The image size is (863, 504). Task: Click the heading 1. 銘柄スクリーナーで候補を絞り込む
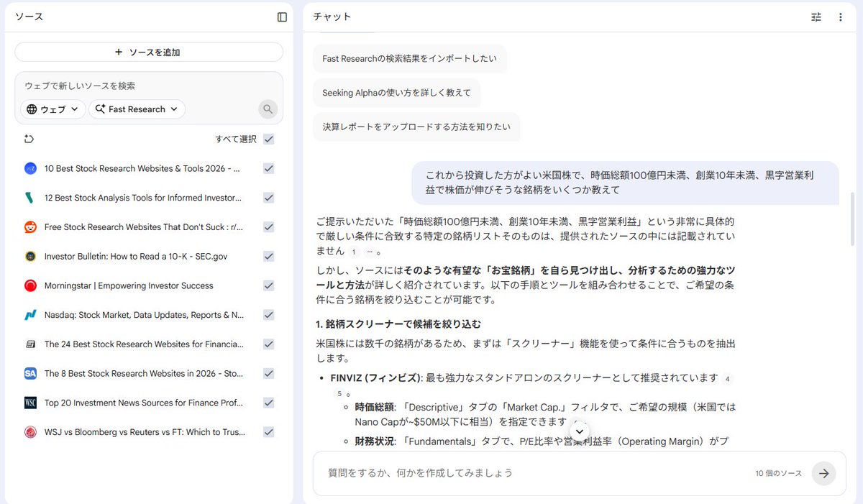[x=398, y=324]
